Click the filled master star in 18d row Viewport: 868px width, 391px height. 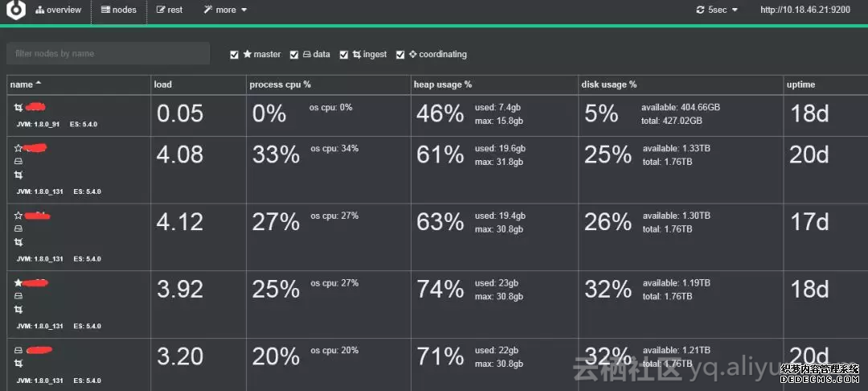[18, 283]
